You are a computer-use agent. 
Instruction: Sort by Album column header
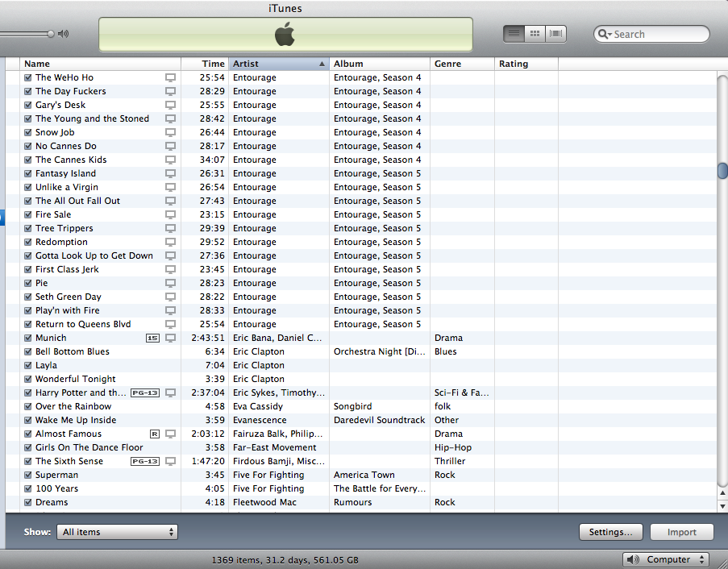(x=380, y=64)
